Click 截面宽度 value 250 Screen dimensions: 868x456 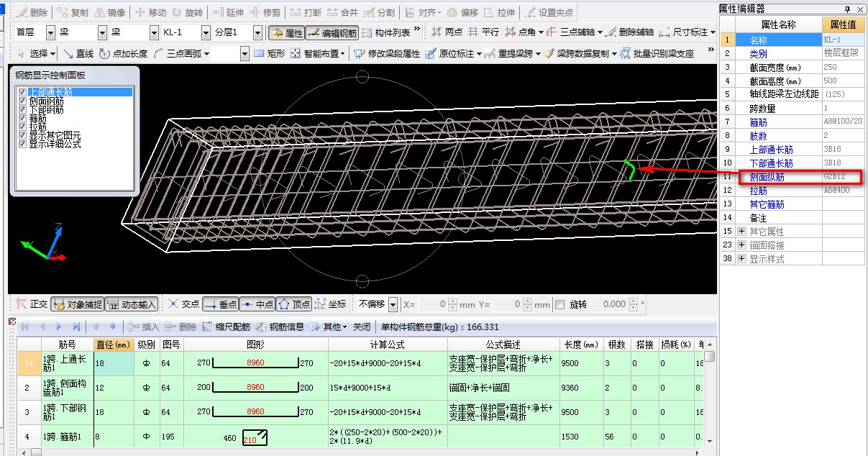[x=843, y=67]
